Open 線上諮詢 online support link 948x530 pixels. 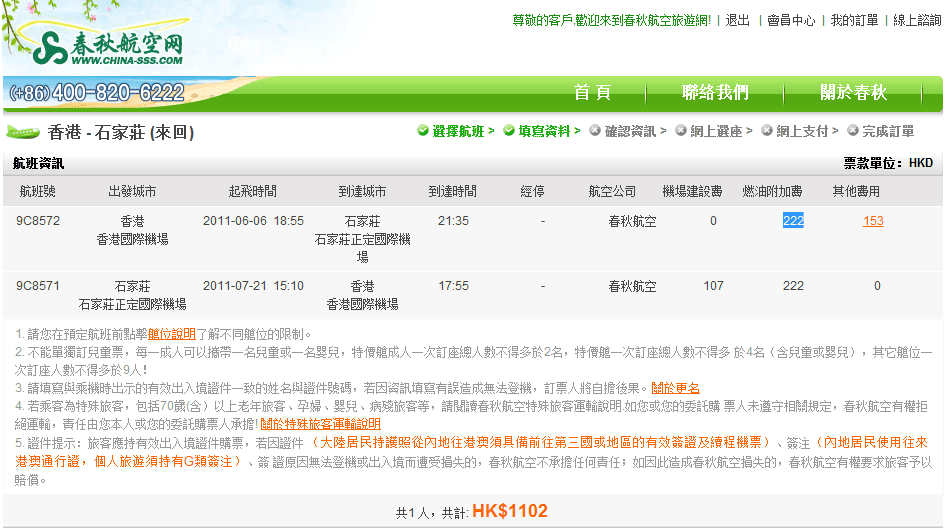917,20
